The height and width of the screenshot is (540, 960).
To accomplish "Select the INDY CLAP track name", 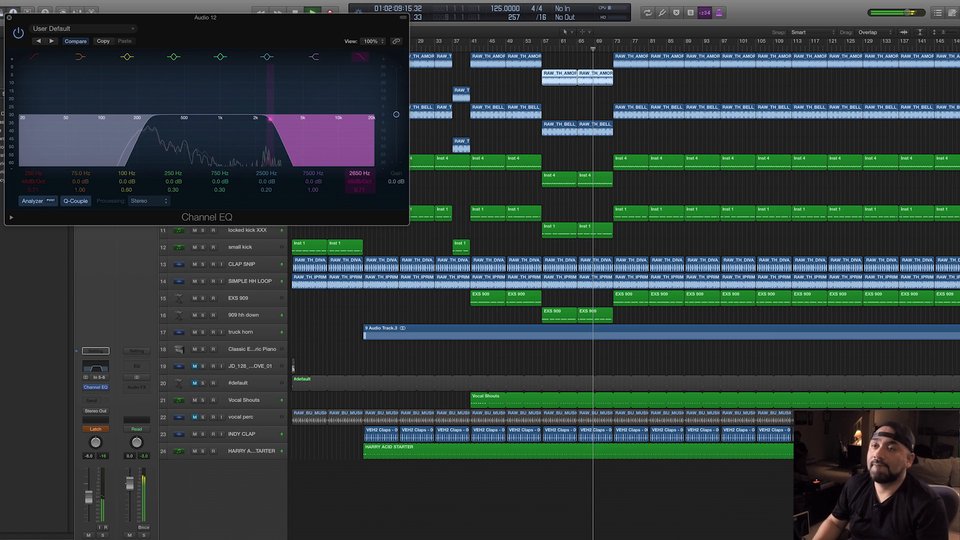I will click(x=241, y=434).
